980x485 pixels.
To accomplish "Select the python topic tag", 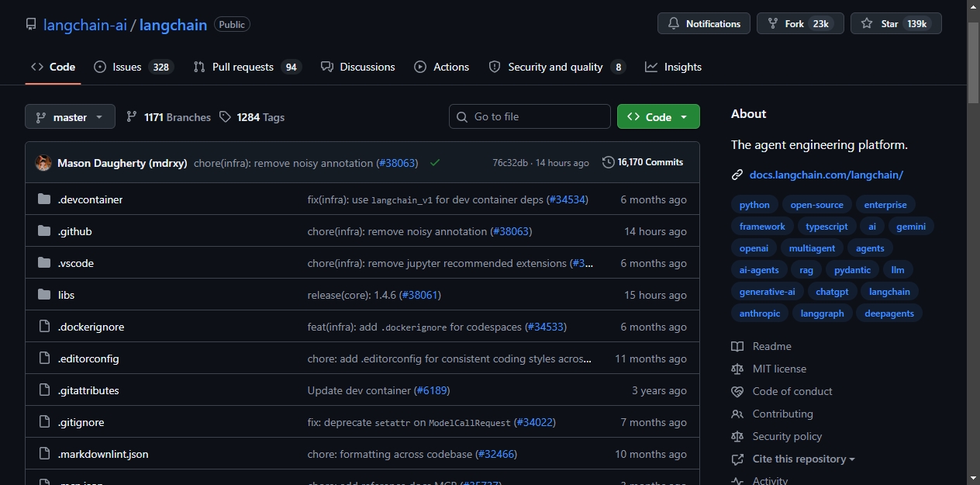I will (754, 205).
